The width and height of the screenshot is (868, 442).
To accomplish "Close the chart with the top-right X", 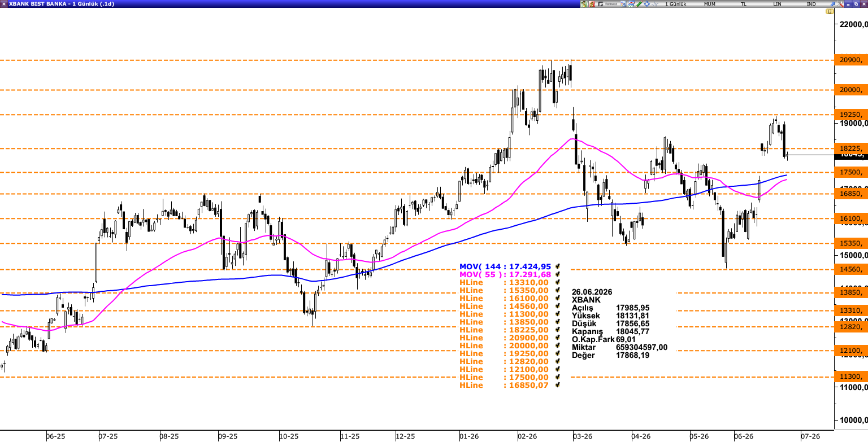I will click(863, 4).
